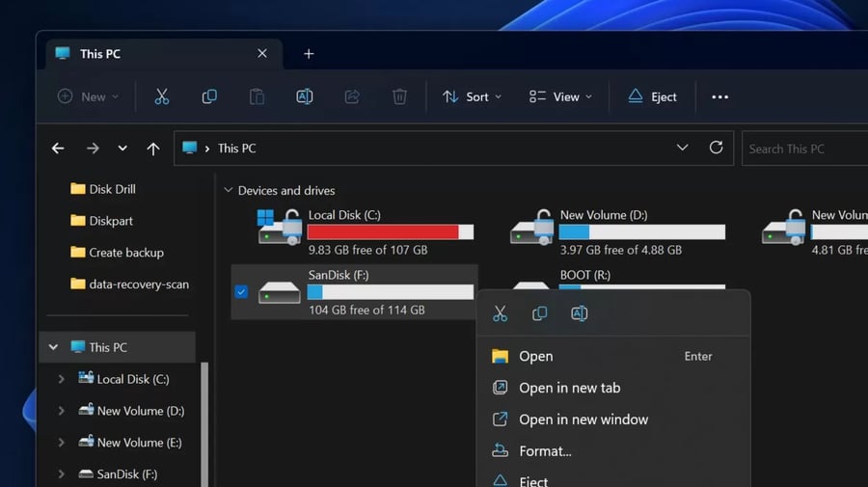Click This PC breadcrumb in address bar
The image size is (868, 487).
click(x=237, y=149)
